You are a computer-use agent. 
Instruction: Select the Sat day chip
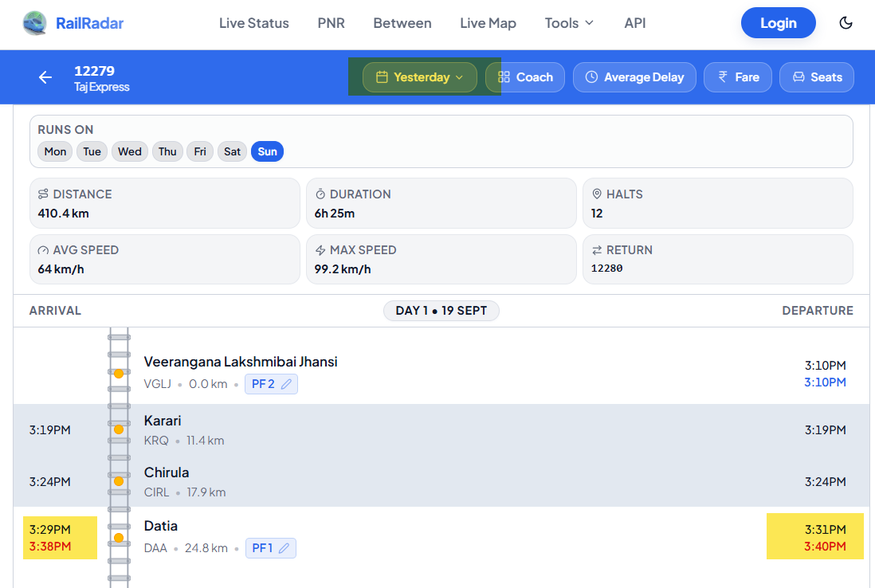pyautogui.click(x=232, y=151)
